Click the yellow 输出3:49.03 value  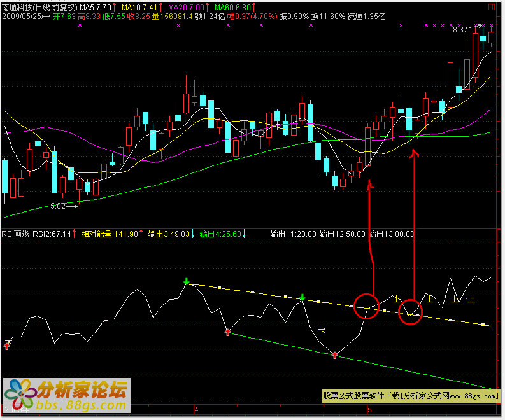tap(169, 234)
